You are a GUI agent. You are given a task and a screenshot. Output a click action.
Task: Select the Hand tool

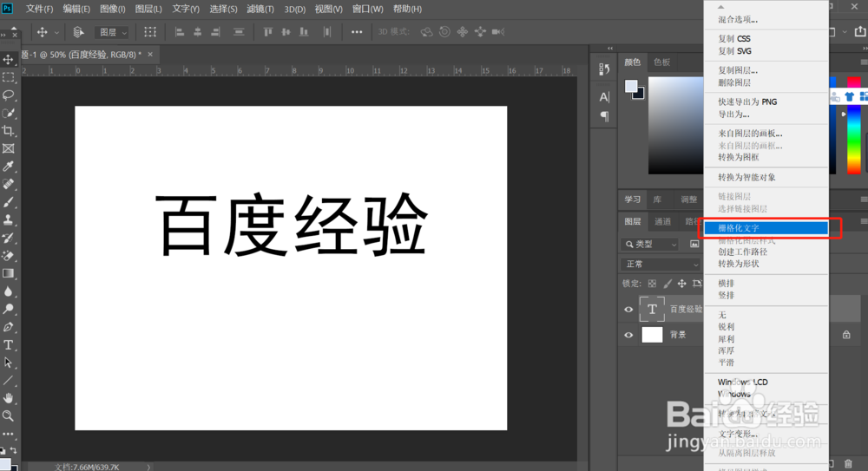(9, 398)
